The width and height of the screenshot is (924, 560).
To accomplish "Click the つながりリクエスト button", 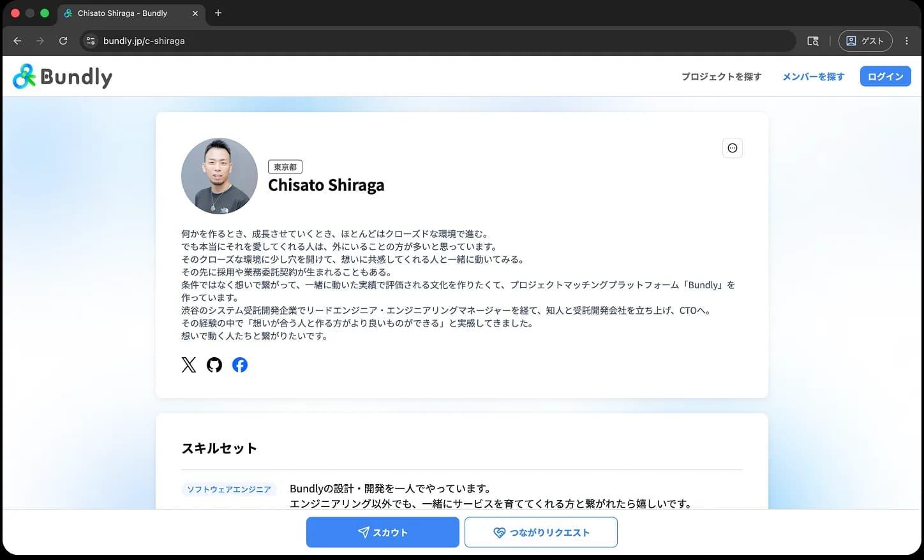I will click(x=541, y=533).
